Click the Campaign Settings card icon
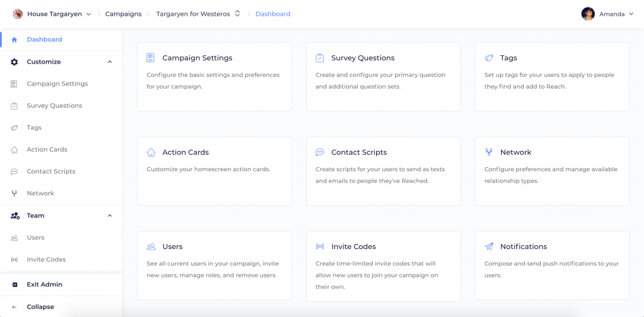The height and width of the screenshot is (317, 644). point(151,58)
